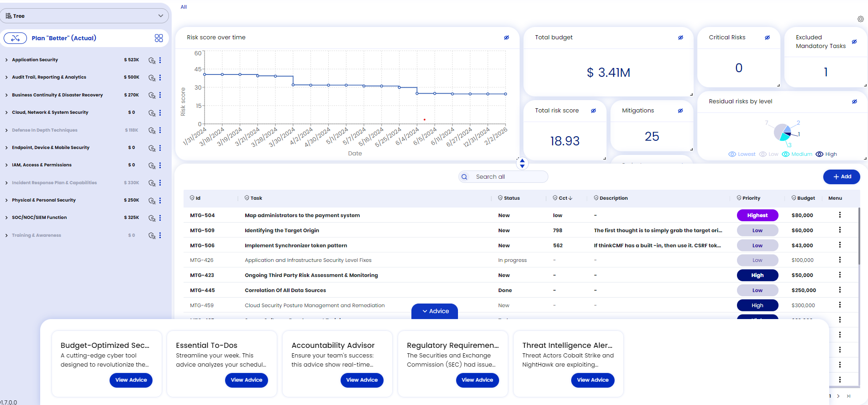Image resolution: width=868 pixels, height=405 pixels.
Task: Hide the Risk score over time widget
Action: 506,37
